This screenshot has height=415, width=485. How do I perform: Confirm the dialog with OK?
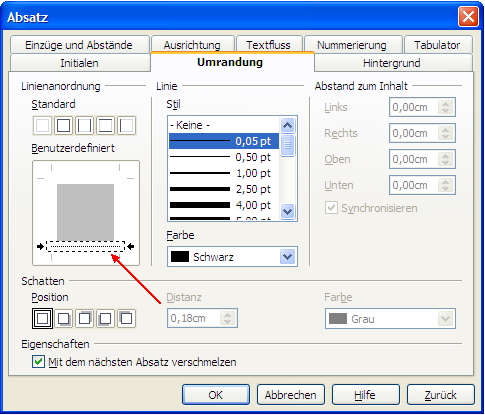tap(216, 395)
